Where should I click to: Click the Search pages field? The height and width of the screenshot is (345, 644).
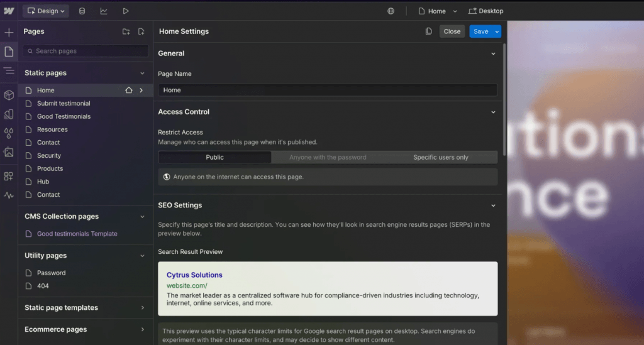coord(86,51)
